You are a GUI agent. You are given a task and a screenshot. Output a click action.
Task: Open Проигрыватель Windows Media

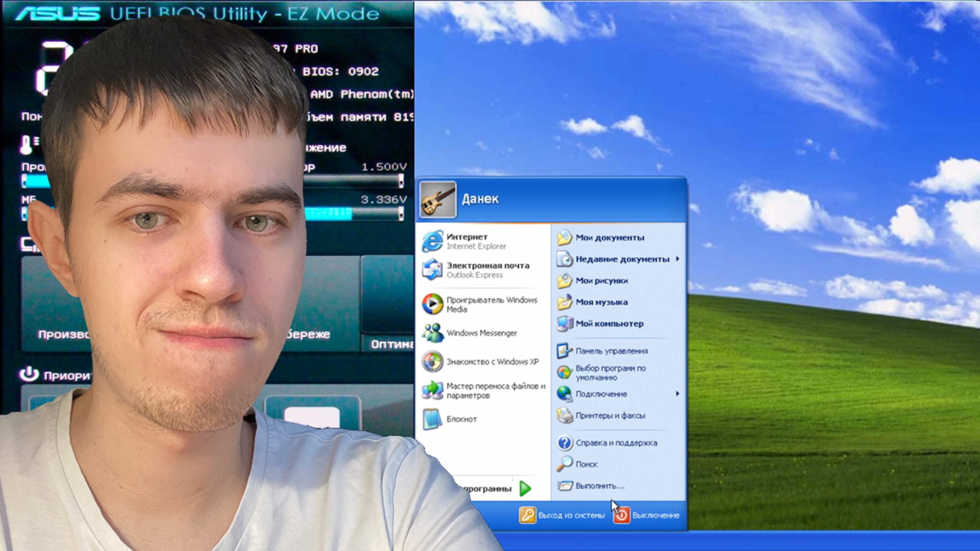pyautogui.click(x=490, y=304)
